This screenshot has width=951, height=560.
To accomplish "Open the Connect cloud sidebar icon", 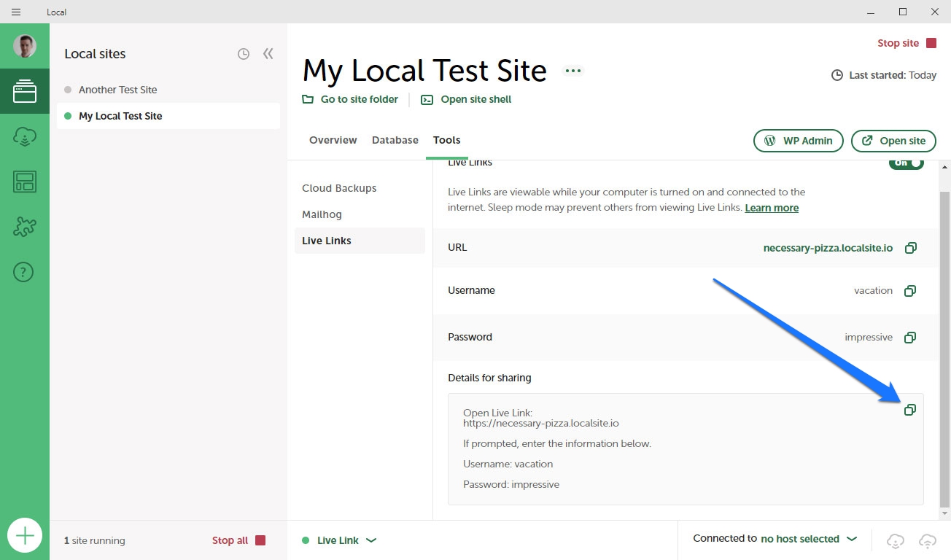I will (25, 136).
